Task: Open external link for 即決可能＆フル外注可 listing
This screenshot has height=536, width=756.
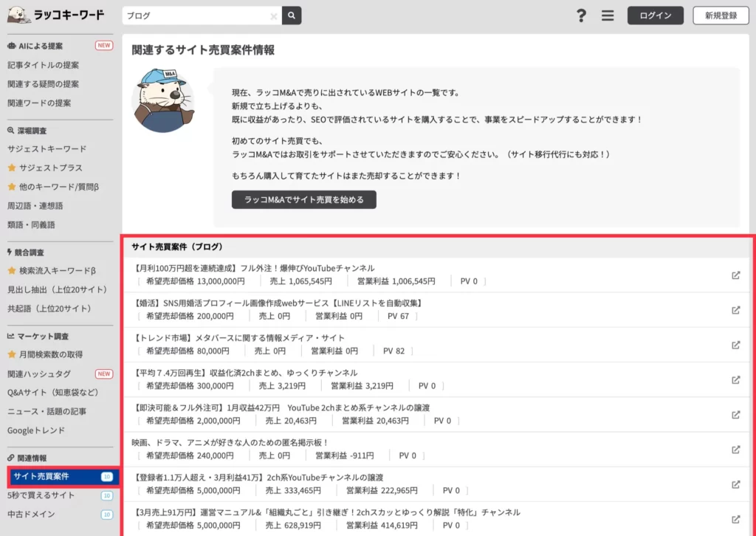Action: [x=736, y=414]
